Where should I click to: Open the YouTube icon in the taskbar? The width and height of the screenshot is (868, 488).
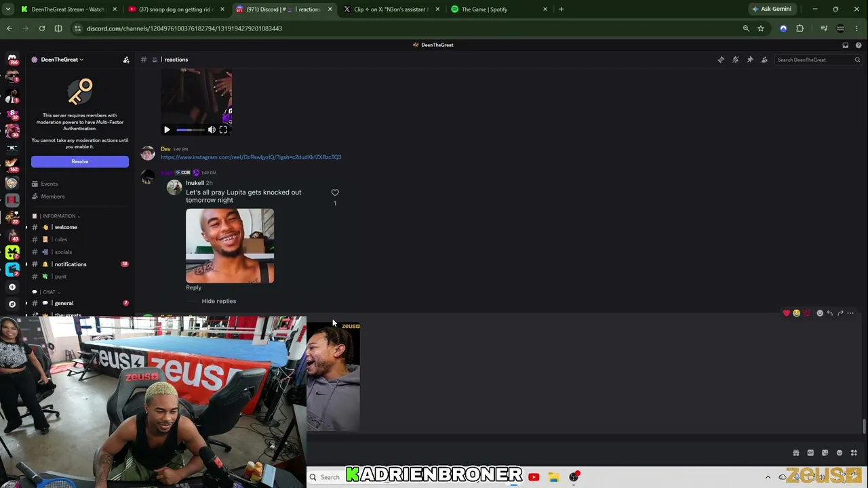click(x=534, y=477)
